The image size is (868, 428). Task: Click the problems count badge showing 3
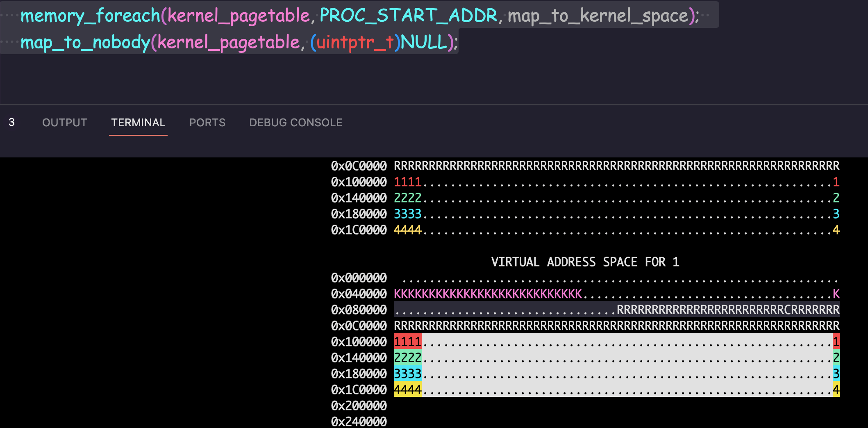(x=11, y=122)
